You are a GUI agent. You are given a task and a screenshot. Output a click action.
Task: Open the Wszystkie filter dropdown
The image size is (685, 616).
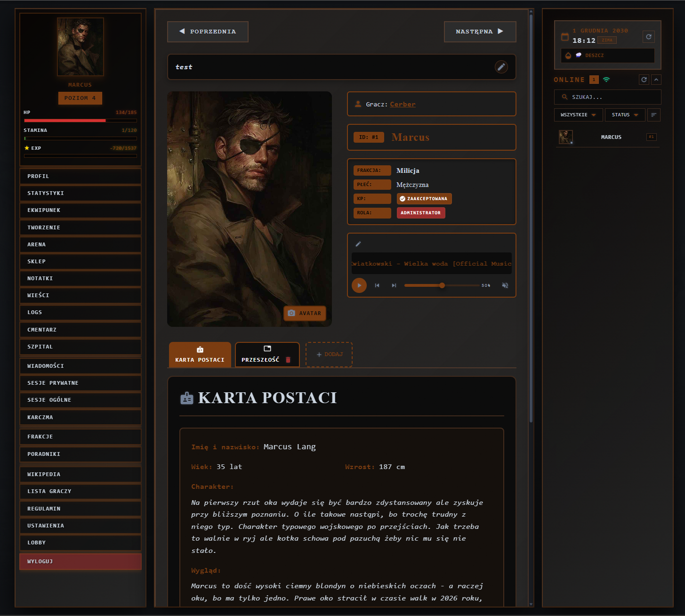(x=578, y=115)
